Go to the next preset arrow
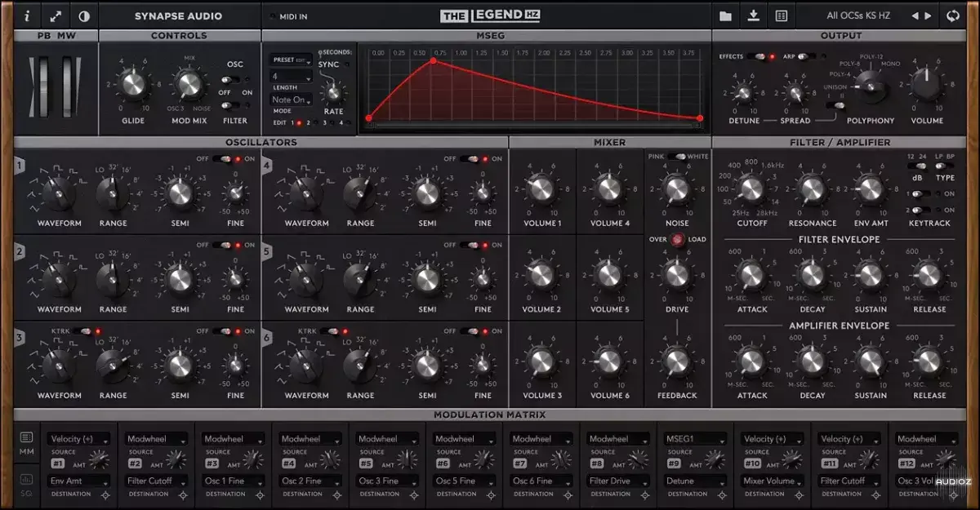 929,16
